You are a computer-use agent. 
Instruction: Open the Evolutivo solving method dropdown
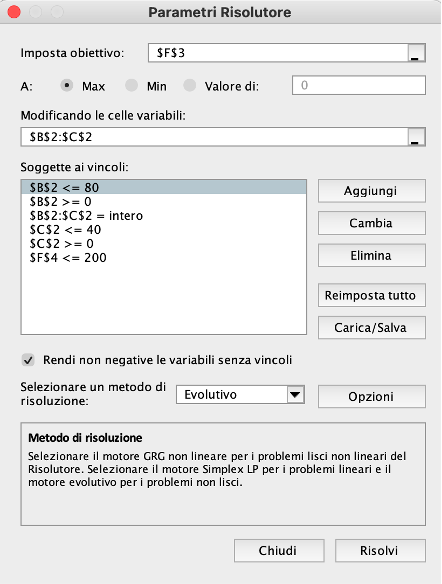click(241, 395)
